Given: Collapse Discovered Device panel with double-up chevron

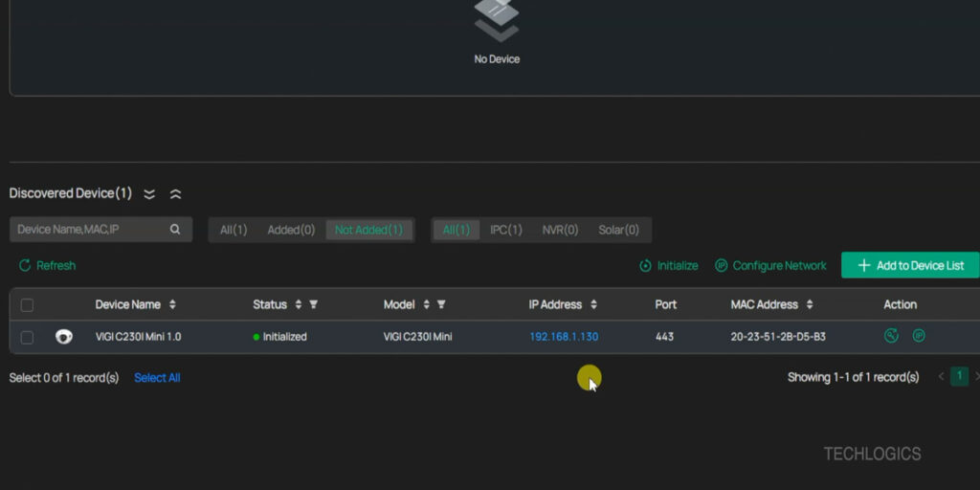Looking at the screenshot, I should coord(175,194).
